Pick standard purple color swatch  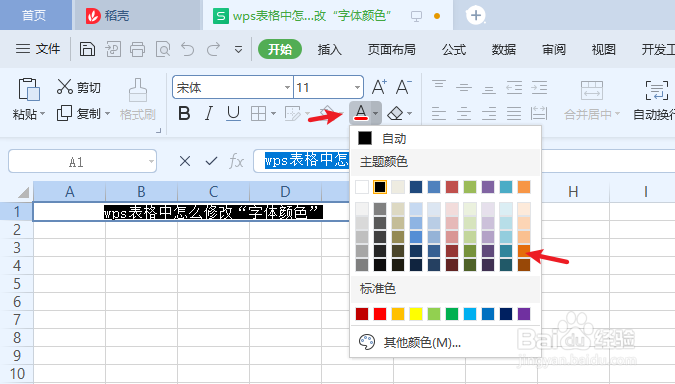(524, 314)
